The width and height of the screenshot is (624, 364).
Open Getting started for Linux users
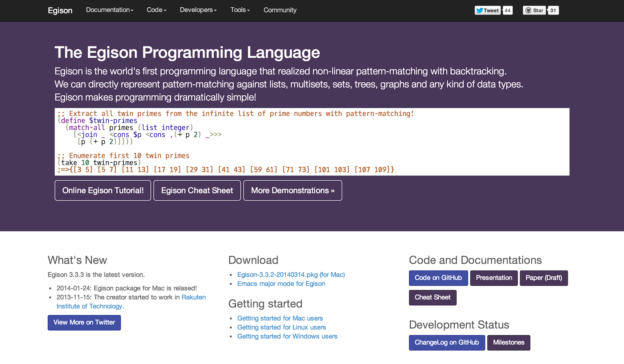click(282, 327)
